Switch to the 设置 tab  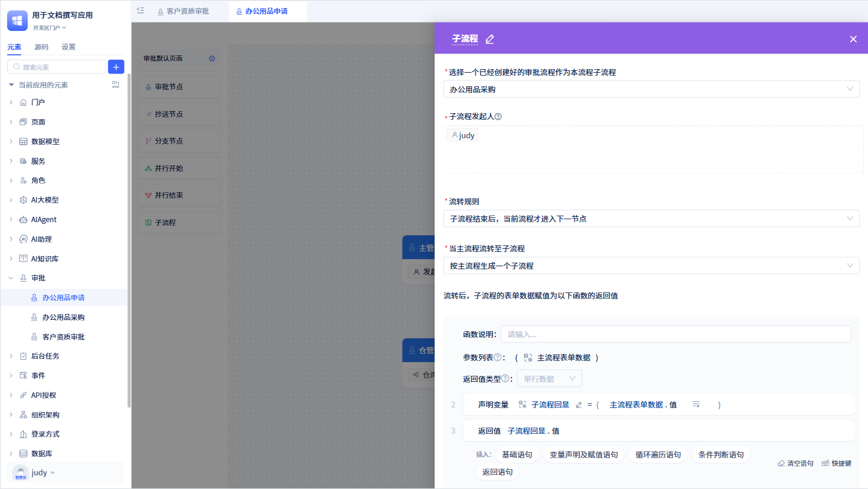69,47
